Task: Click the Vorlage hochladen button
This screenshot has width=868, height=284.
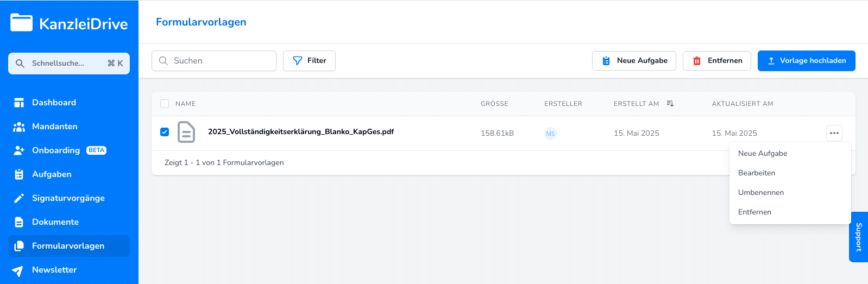Action: pos(807,61)
